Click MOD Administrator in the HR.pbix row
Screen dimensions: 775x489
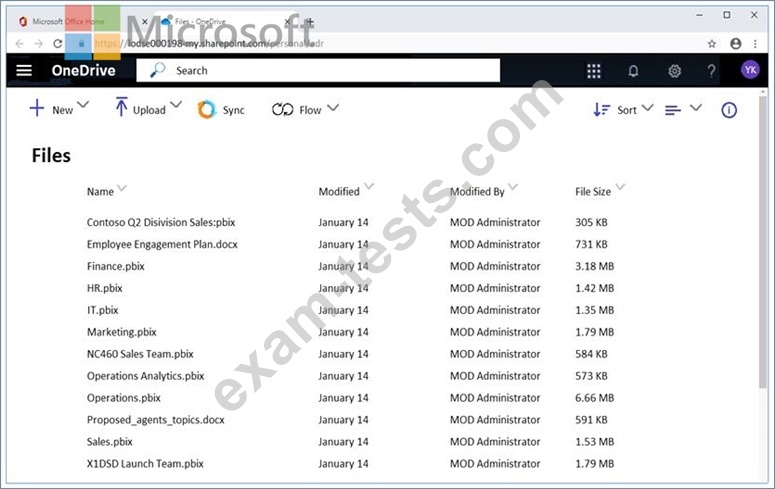[495, 288]
